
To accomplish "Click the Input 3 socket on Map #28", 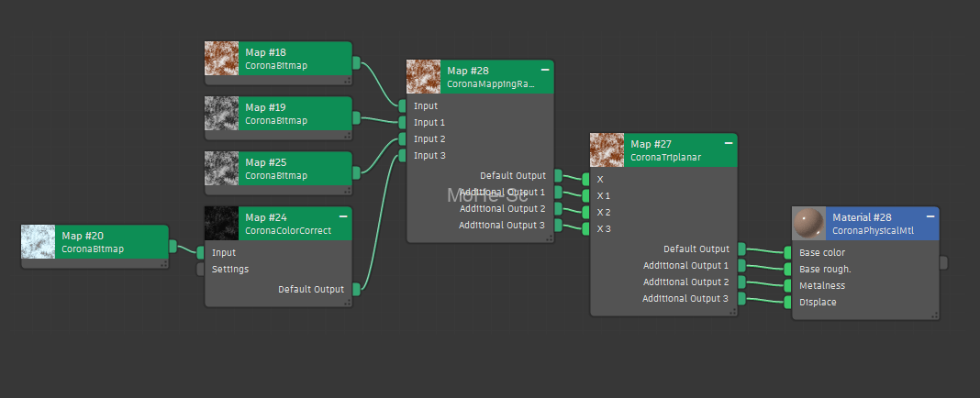I will coord(402,155).
